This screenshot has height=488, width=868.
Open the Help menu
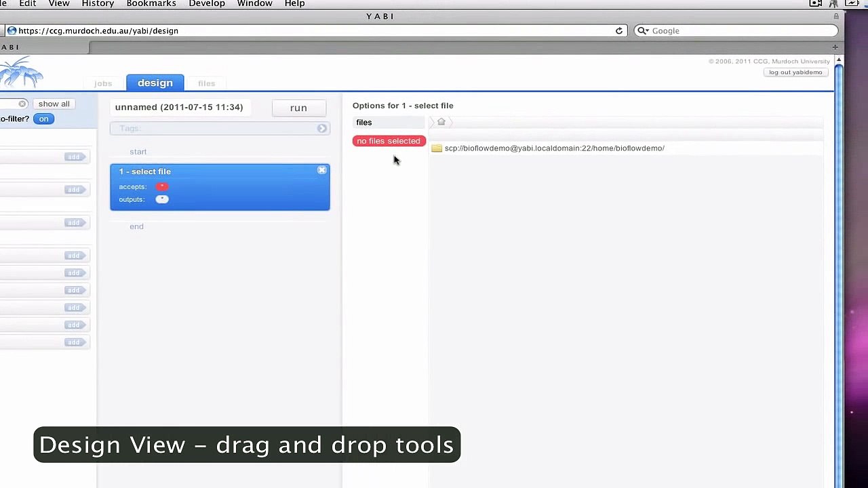coord(294,3)
